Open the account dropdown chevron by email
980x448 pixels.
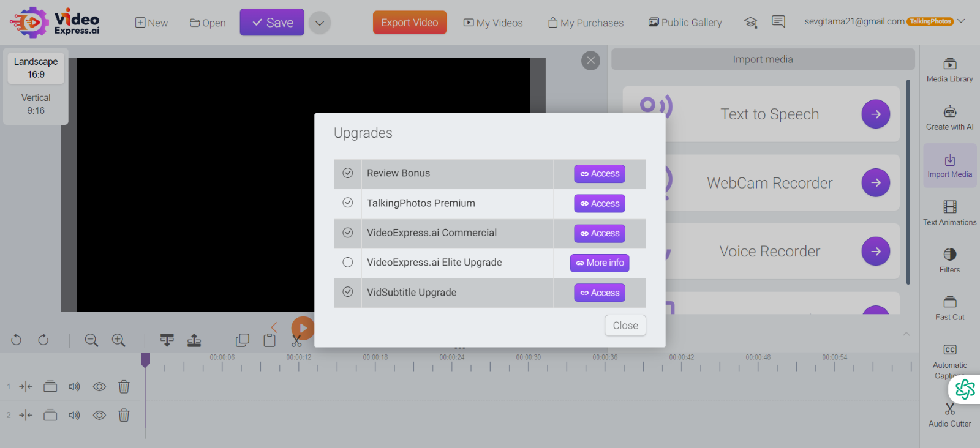961,21
